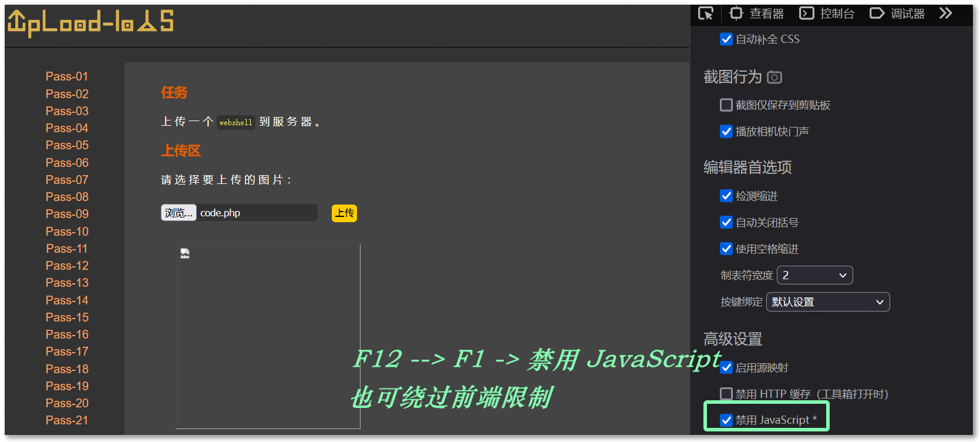The image size is (980, 442).
Task: Enable 禁用 HTTP 缓存 checkbox
Action: pyautogui.click(x=726, y=394)
